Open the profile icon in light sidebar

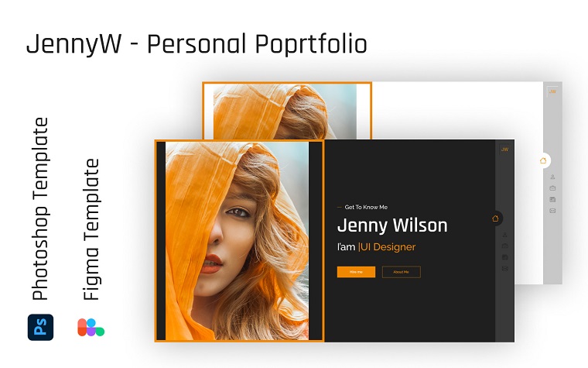tap(552, 177)
